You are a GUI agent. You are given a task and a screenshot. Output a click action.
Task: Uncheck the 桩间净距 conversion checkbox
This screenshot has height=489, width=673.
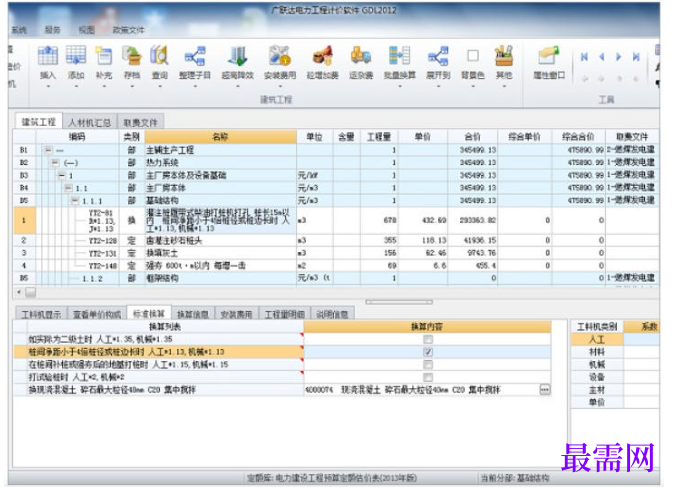coord(427,352)
